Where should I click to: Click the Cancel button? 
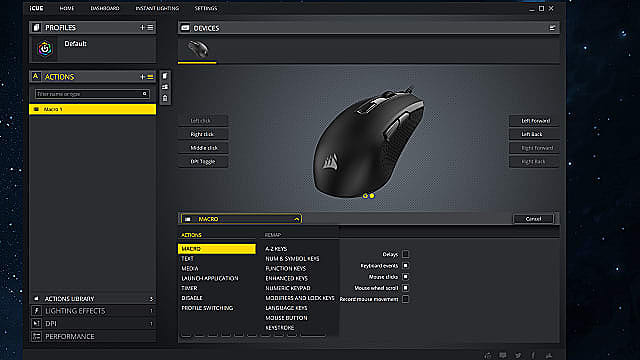coord(533,219)
